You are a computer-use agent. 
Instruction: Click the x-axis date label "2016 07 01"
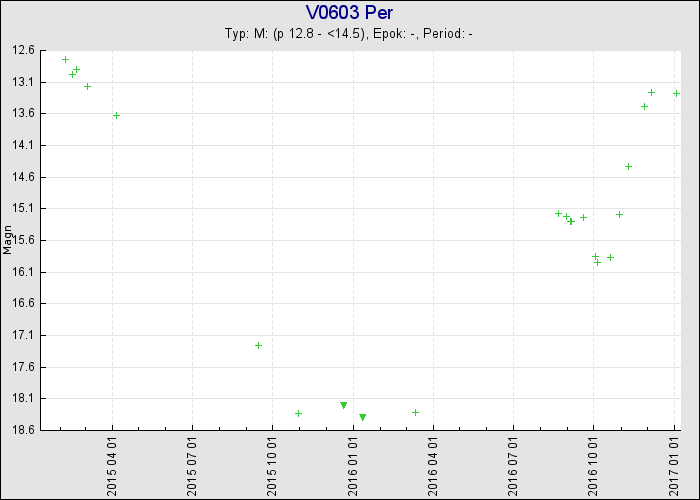(x=513, y=467)
